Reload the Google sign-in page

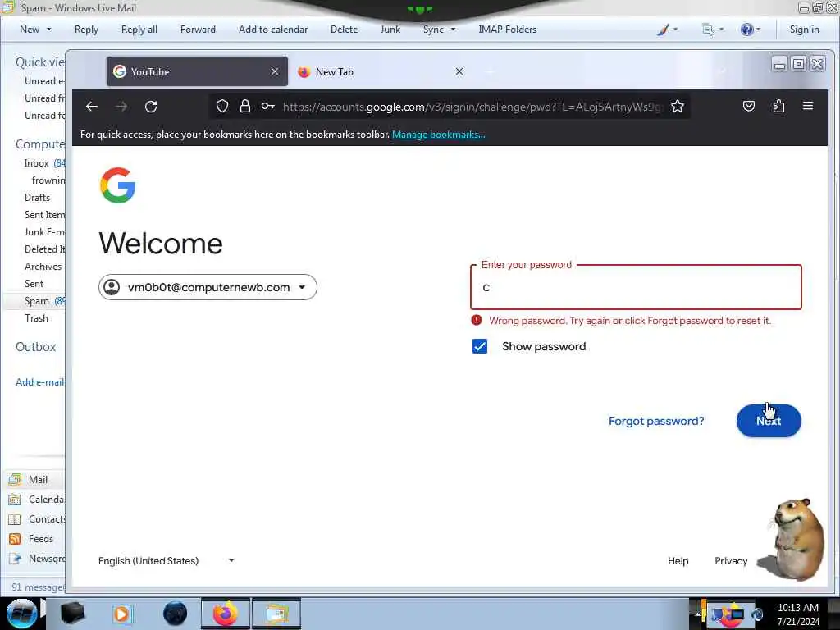pyautogui.click(x=151, y=107)
